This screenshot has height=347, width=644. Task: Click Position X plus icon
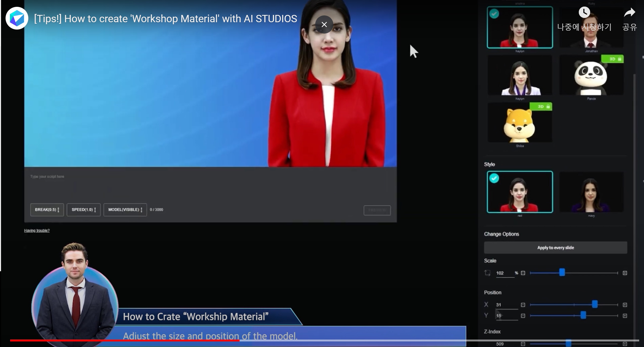pyautogui.click(x=625, y=305)
